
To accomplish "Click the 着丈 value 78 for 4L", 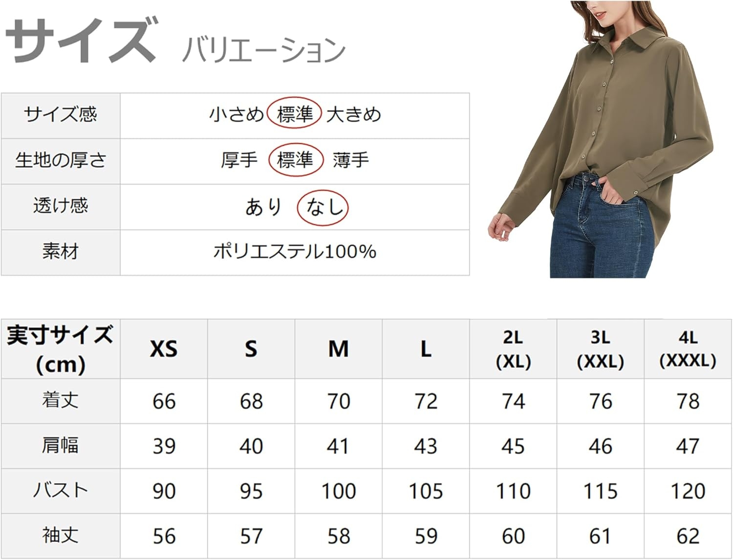I will 688,402.
